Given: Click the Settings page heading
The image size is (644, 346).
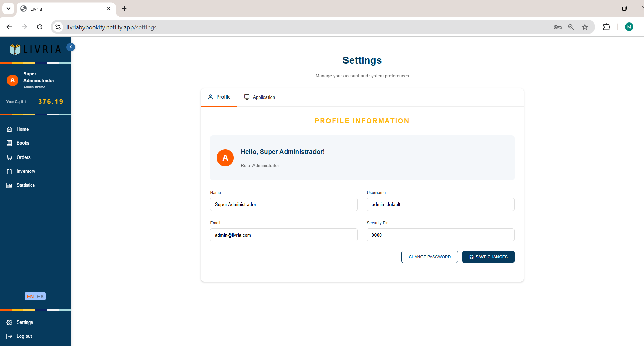Looking at the screenshot, I should coord(362,60).
